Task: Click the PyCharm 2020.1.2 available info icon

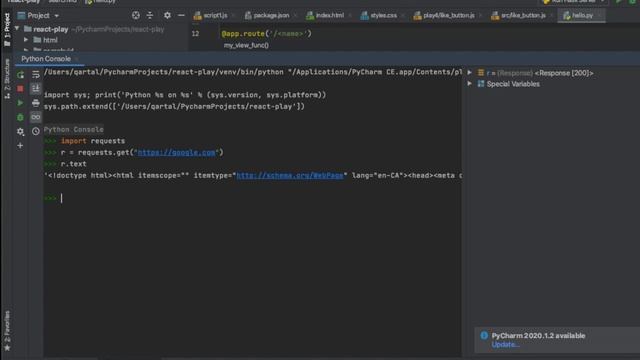Action: coord(484,336)
